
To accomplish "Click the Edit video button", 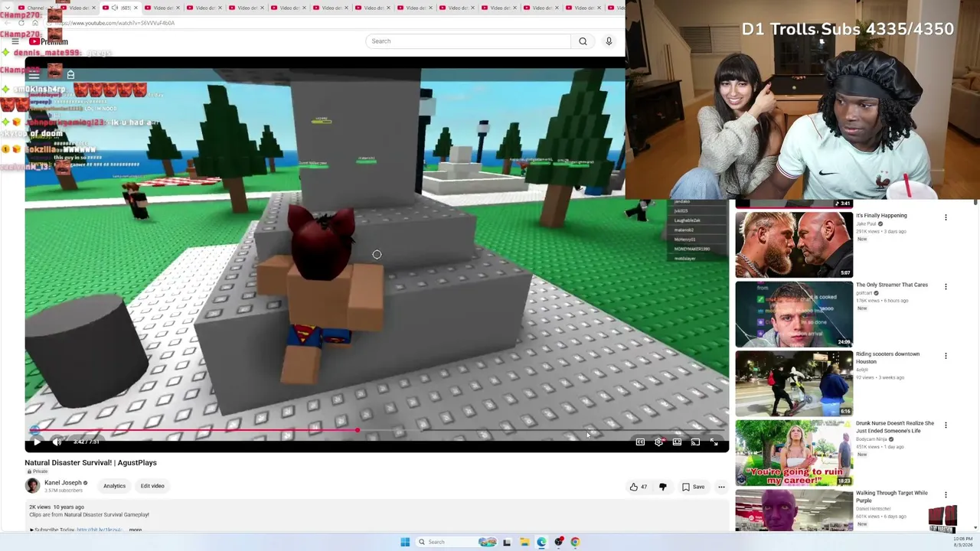I will 152,486.
